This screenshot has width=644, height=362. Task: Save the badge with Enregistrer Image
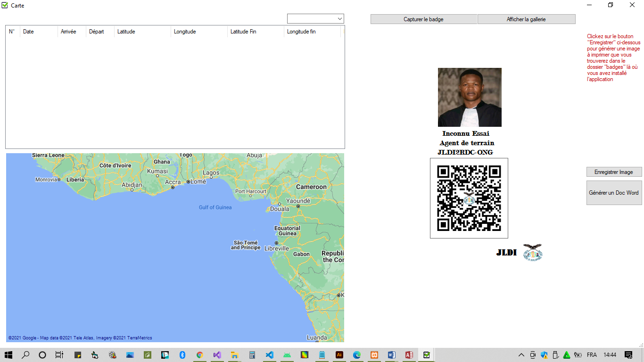tap(614, 172)
